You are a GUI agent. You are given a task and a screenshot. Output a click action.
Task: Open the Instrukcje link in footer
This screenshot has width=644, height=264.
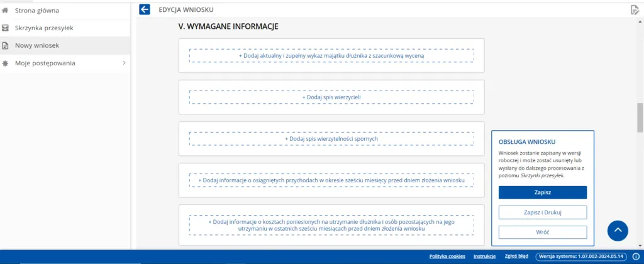(485, 256)
